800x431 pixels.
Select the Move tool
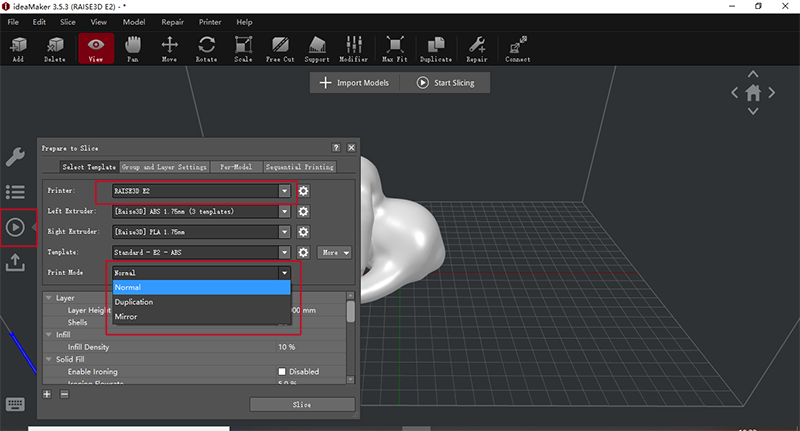169,49
